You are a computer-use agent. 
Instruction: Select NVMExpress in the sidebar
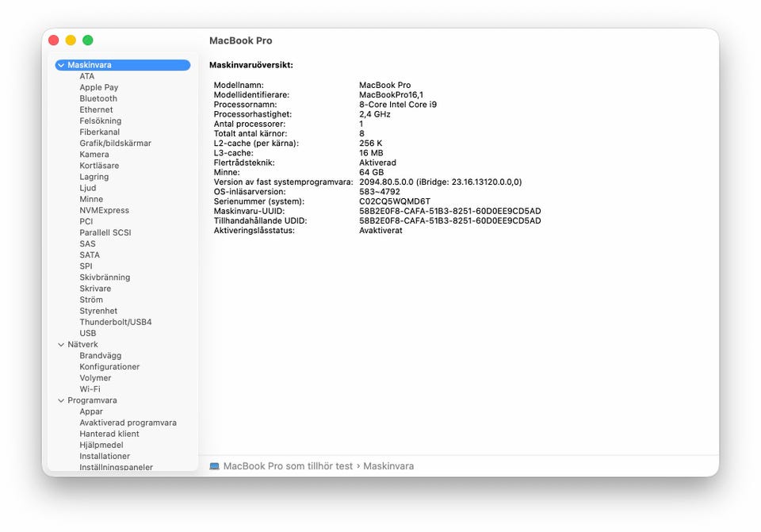tap(104, 210)
